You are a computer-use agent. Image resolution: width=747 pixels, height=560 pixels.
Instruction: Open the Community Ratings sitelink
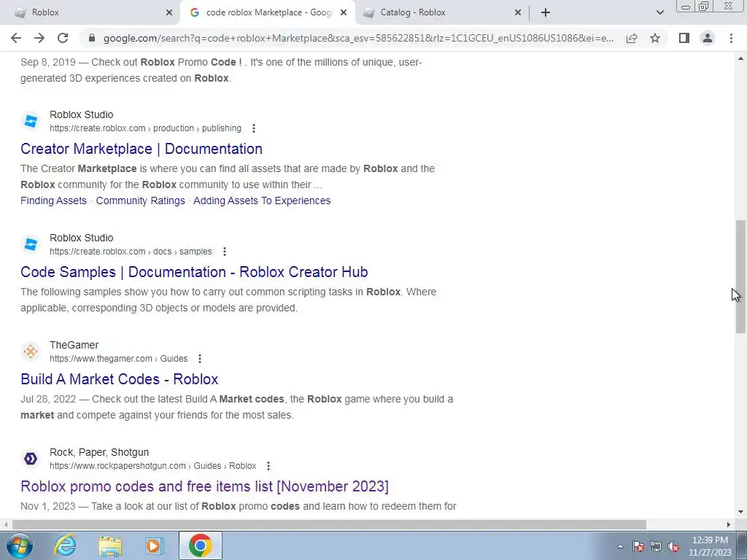pyautogui.click(x=141, y=201)
